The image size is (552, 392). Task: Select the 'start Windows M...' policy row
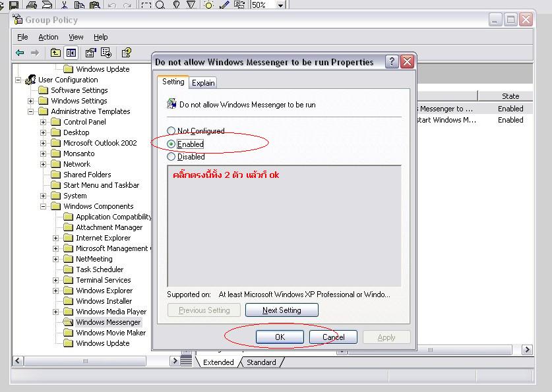[475, 120]
